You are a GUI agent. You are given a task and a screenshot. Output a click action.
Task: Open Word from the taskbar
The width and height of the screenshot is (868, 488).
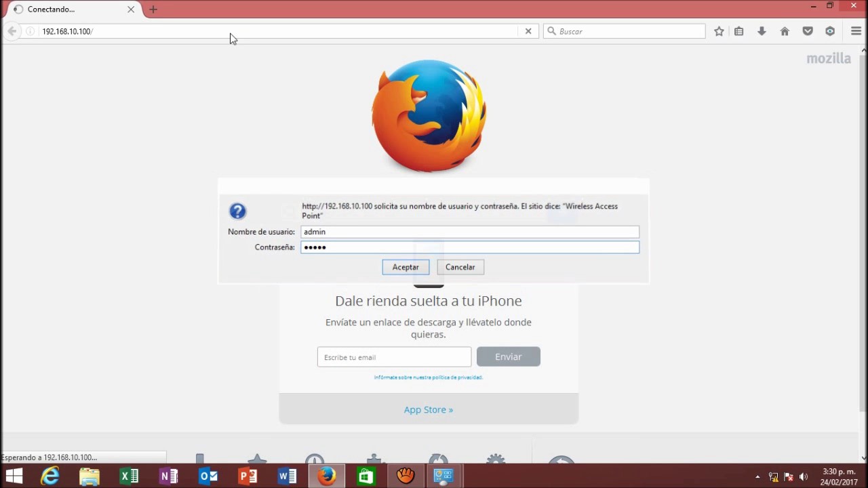287,476
